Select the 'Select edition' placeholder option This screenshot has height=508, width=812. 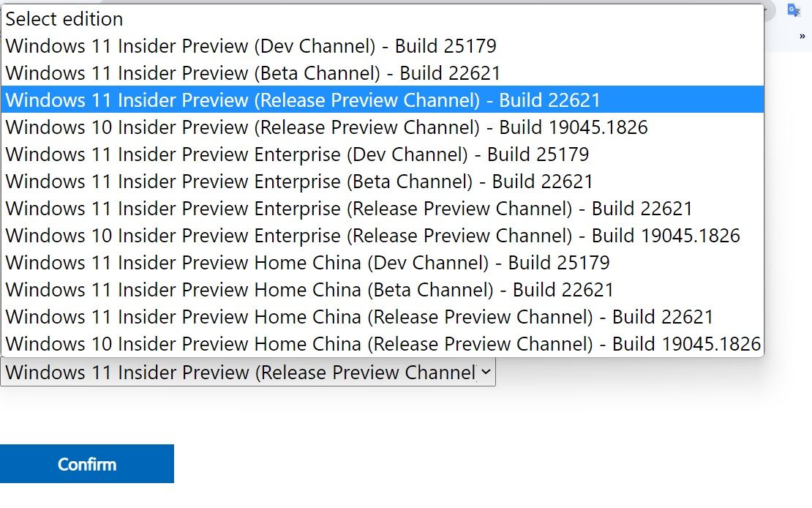coord(64,19)
